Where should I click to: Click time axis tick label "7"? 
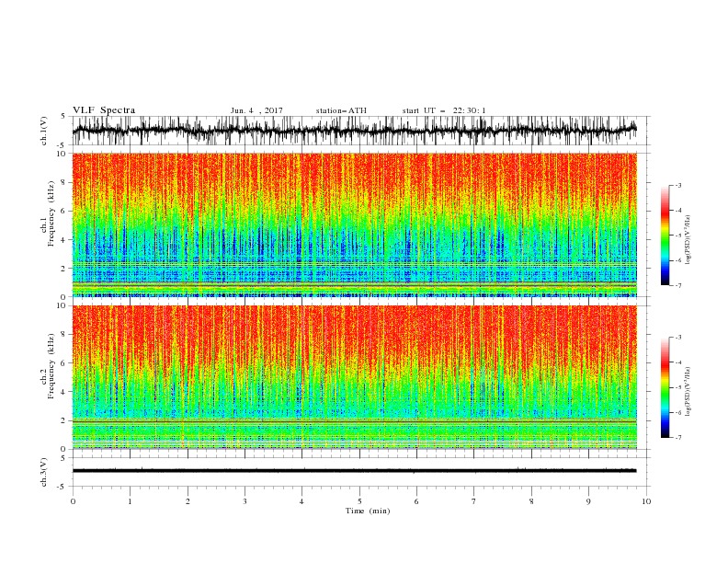pyautogui.click(x=474, y=501)
